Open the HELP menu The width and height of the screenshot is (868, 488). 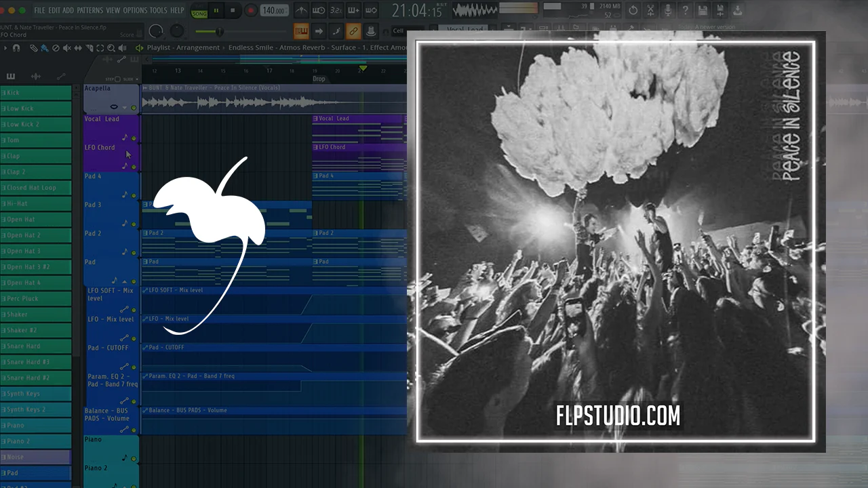click(177, 10)
